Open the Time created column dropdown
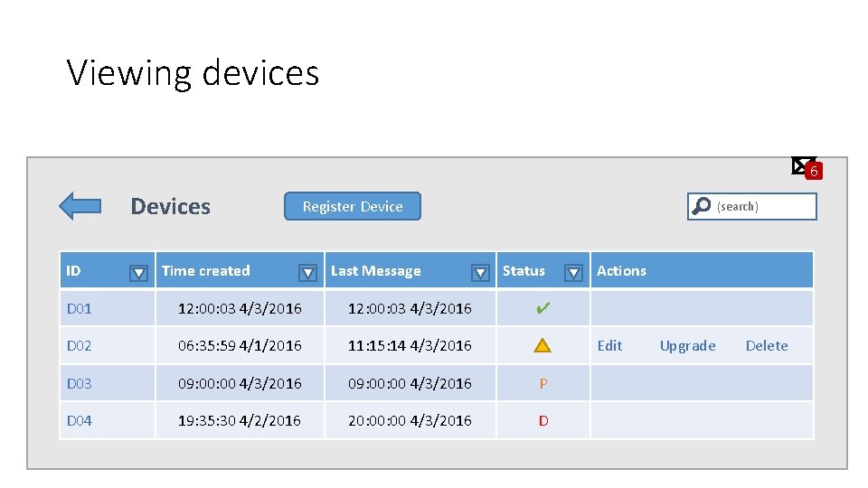Screen dimensions: 868x488 (x=308, y=272)
